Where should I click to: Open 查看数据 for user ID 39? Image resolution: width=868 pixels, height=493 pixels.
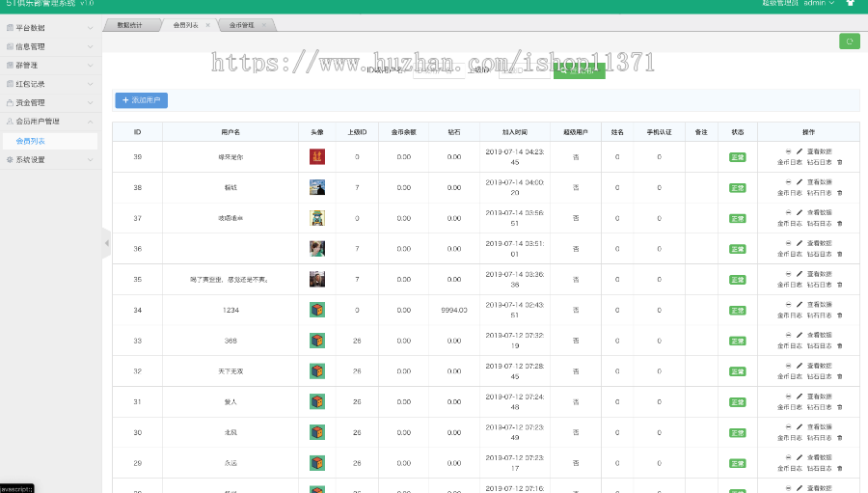(x=819, y=151)
